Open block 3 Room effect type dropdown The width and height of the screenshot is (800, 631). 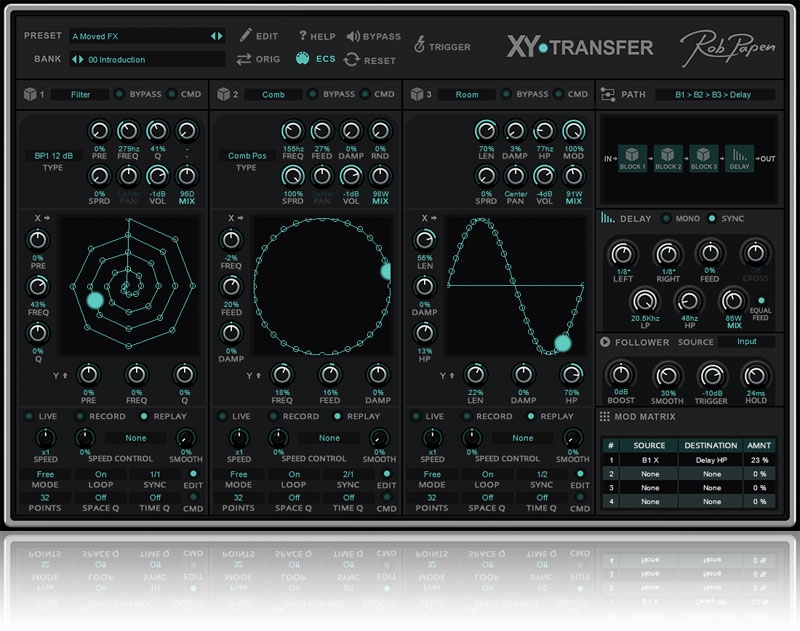point(466,95)
